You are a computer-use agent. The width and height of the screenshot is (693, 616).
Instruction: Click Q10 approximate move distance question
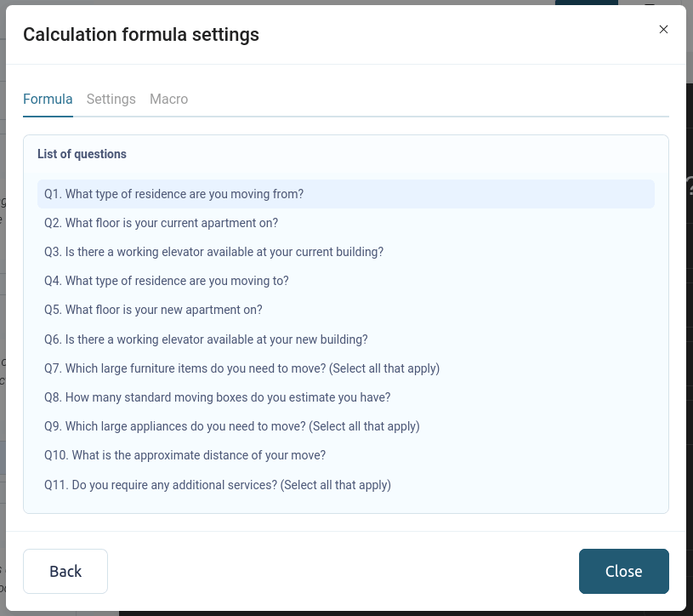click(185, 455)
